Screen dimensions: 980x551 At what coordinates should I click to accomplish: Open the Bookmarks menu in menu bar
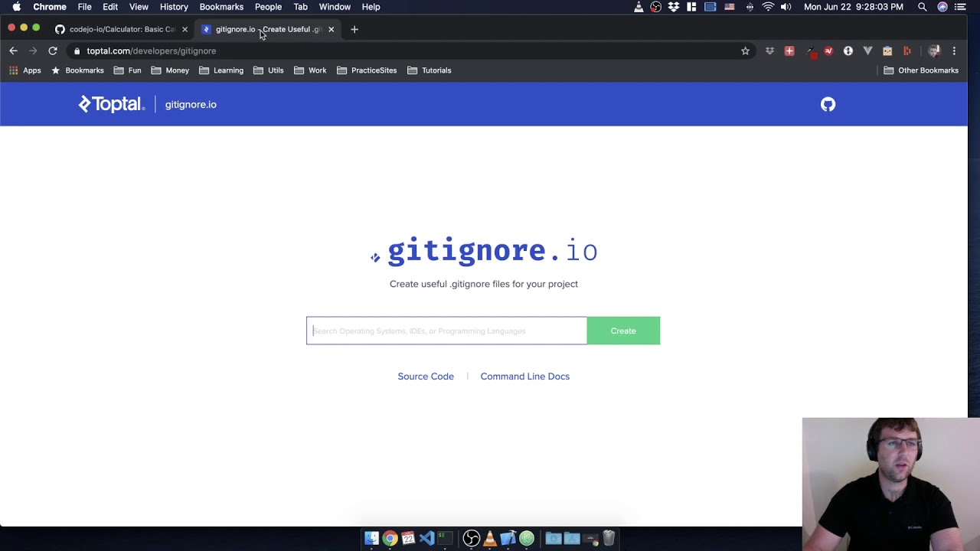click(x=221, y=7)
